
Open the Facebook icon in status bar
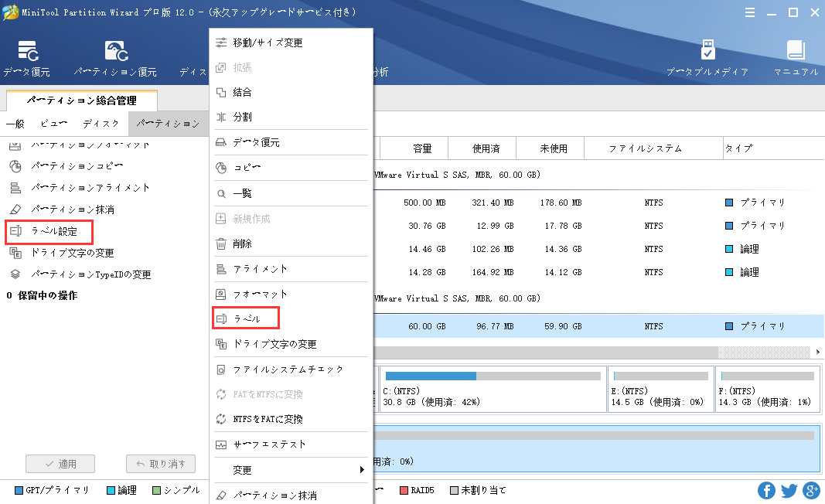[x=766, y=490]
